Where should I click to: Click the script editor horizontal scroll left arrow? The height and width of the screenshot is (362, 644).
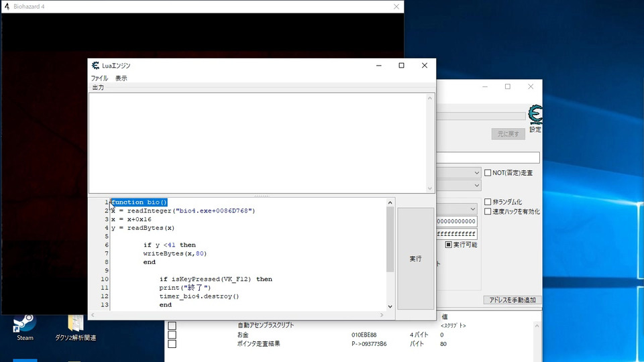93,315
